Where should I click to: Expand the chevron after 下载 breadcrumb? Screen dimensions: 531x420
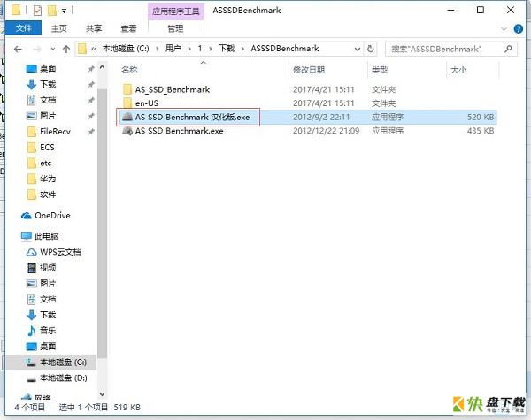coord(242,49)
